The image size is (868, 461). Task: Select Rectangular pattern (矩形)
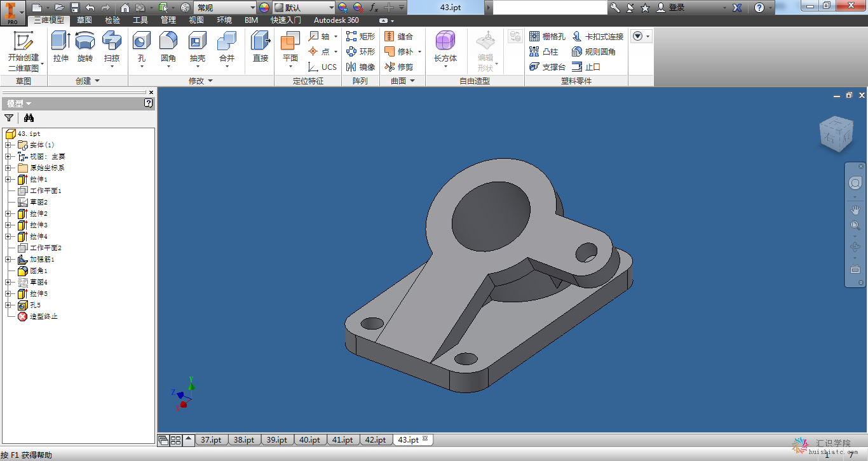tap(360, 36)
